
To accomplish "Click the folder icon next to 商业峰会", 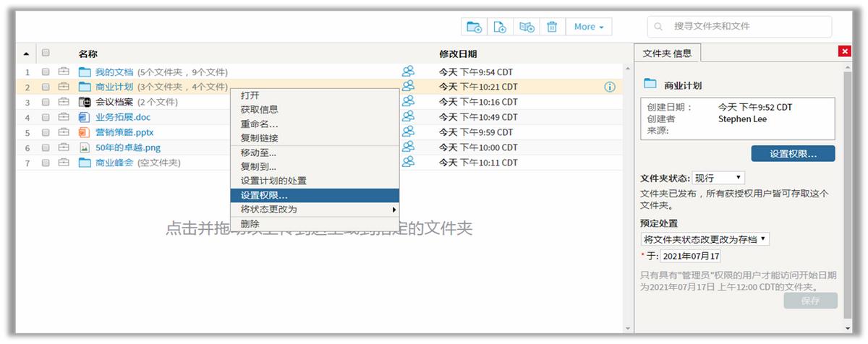I will click(85, 163).
